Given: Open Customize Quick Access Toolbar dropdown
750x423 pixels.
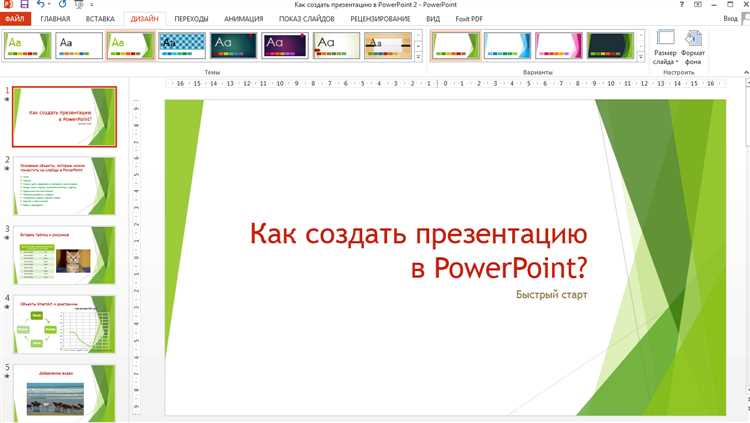Looking at the screenshot, I should [91, 5].
